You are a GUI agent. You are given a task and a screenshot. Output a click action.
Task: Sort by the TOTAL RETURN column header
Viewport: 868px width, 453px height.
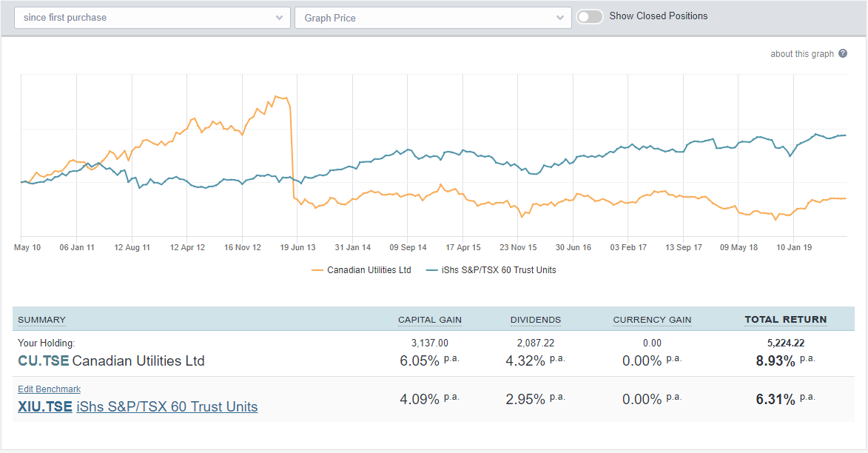786,319
